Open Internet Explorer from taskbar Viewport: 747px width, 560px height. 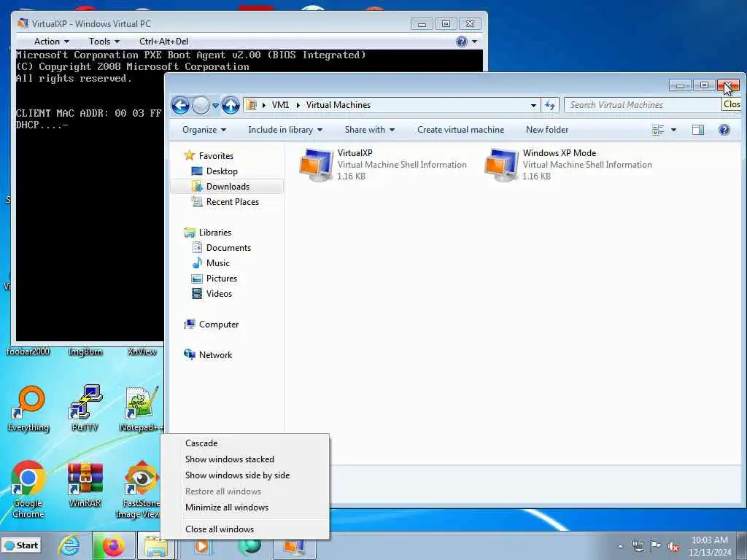coord(69,545)
